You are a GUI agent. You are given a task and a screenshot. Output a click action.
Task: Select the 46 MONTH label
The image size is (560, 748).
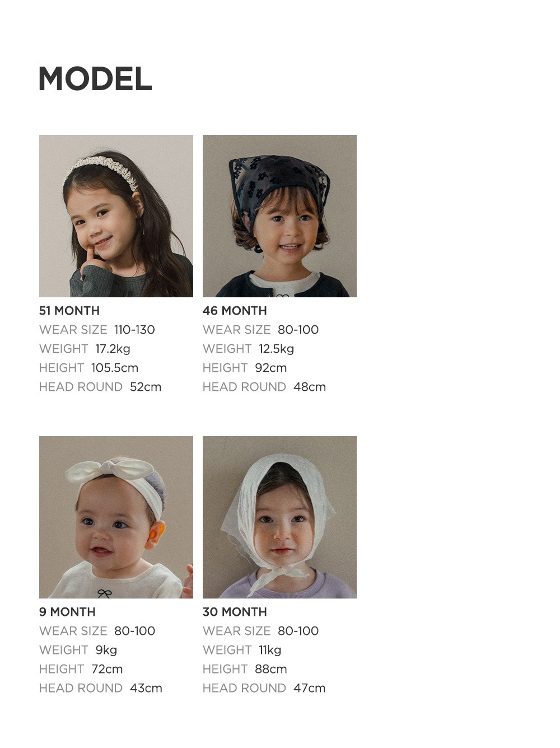click(x=235, y=311)
